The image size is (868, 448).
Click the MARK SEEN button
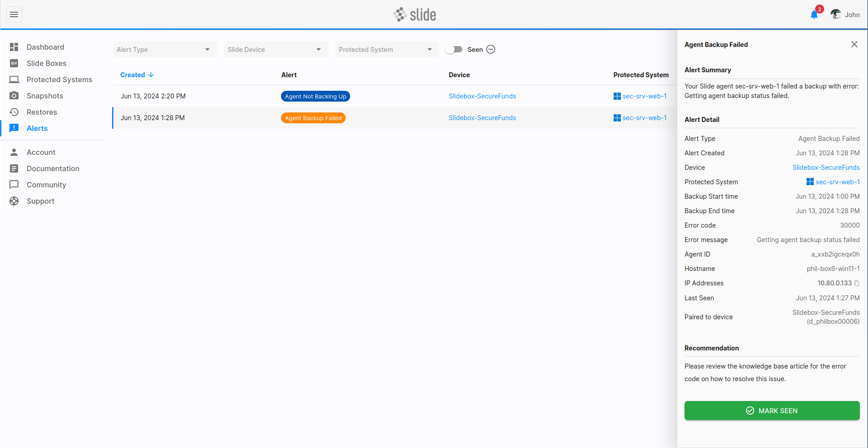pyautogui.click(x=772, y=411)
